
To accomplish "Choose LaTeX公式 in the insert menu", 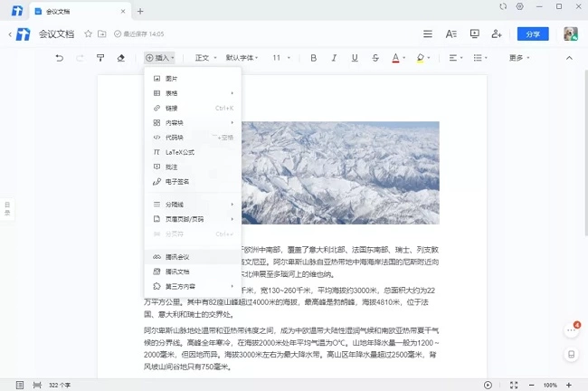I will click(x=180, y=152).
